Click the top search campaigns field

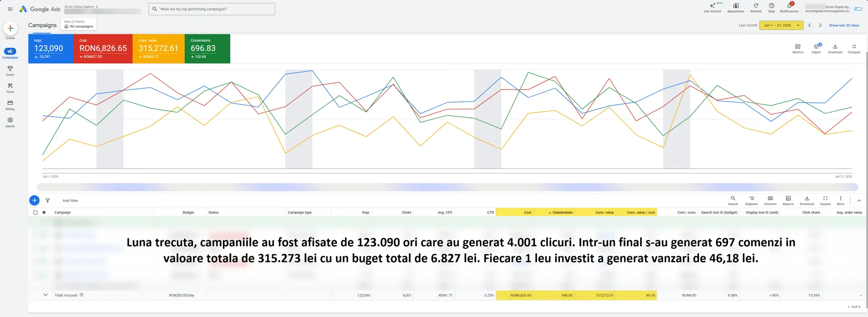coord(212,9)
